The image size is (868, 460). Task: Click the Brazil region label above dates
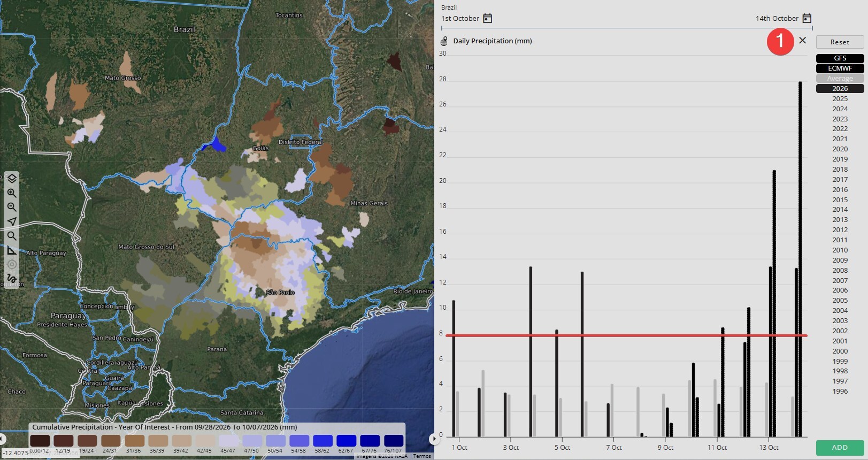click(449, 7)
